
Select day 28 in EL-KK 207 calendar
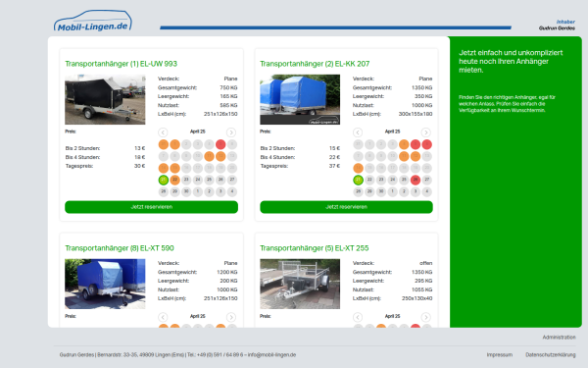(358, 191)
